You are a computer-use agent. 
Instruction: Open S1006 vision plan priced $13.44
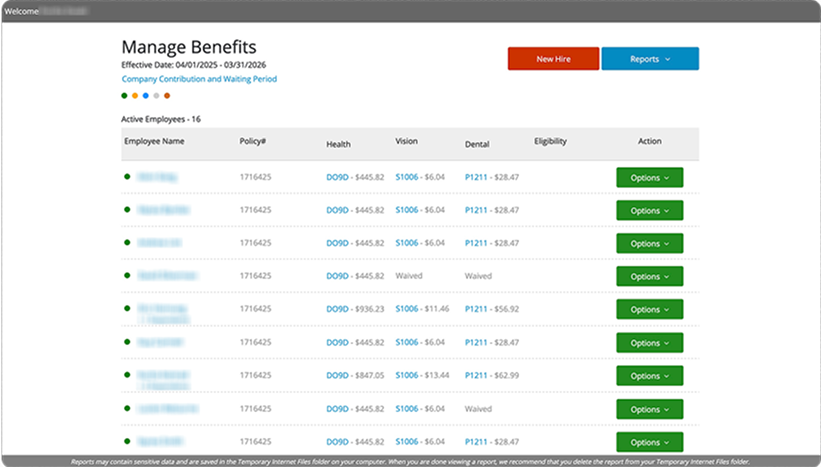(407, 375)
